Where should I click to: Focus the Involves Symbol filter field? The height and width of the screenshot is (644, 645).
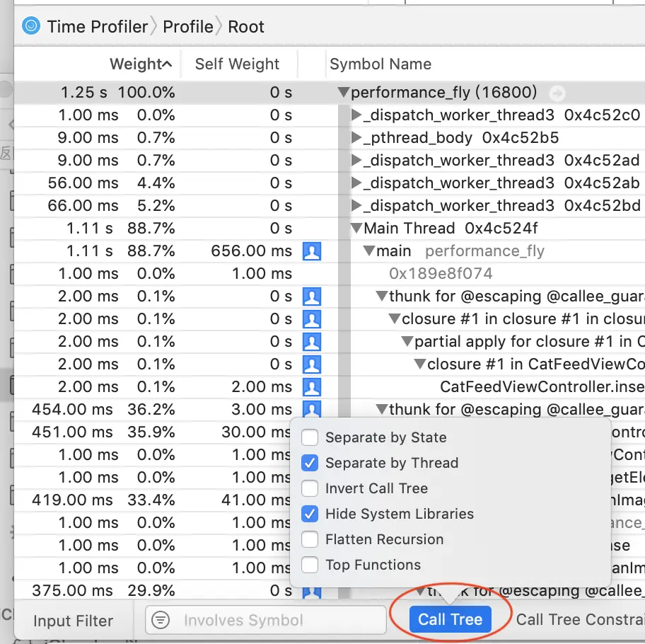pos(266,620)
